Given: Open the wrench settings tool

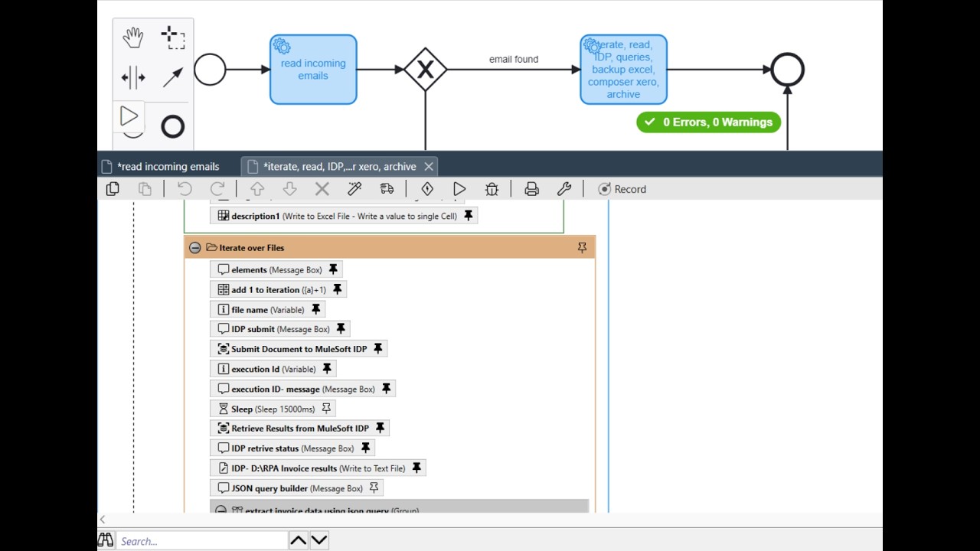Looking at the screenshot, I should [564, 189].
